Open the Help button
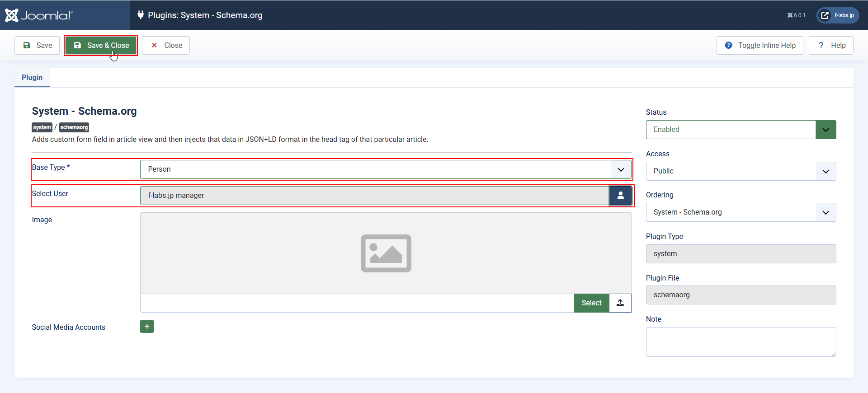 click(831, 46)
